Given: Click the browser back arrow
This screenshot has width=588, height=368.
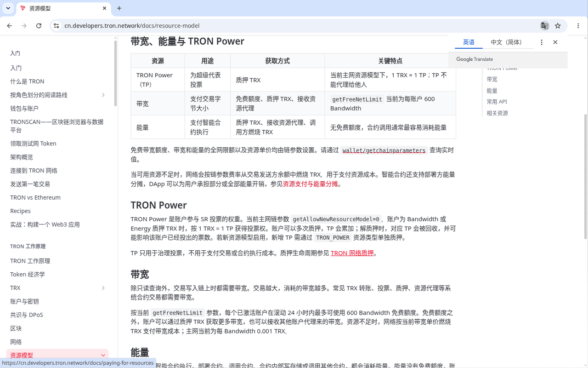Looking at the screenshot, I should tap(10, 26).
